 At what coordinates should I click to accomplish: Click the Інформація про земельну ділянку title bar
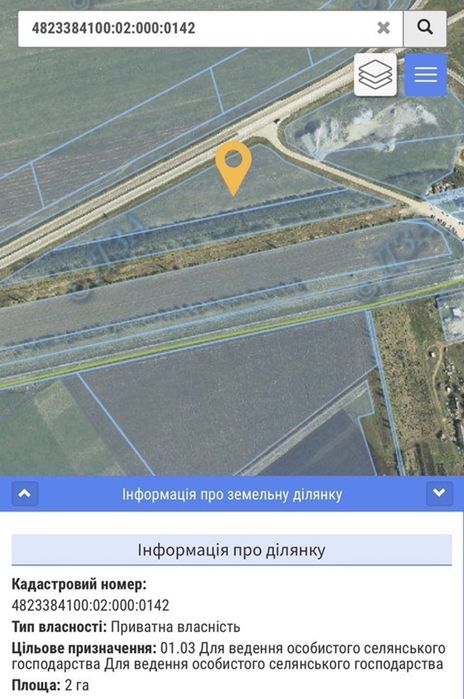232,494
